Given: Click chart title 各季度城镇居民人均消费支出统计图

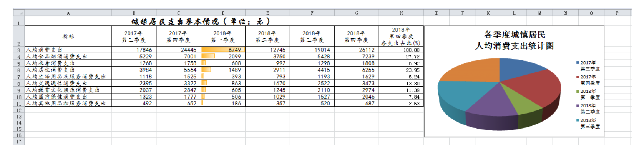Looking at the screenshot, I should 514,40.
